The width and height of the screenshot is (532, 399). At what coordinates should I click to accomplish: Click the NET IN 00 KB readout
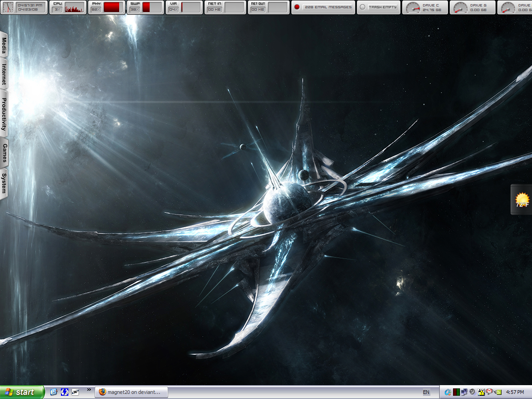pyautogui.click(x=214, y=10)
